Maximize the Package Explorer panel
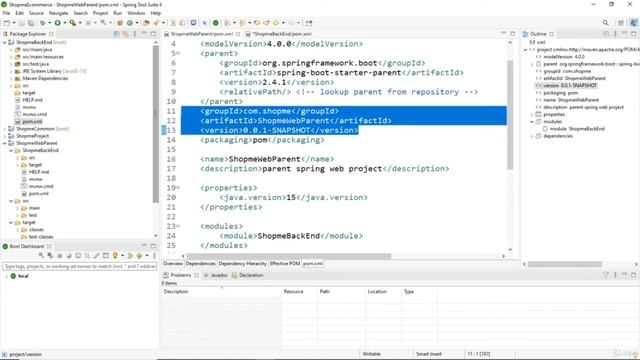Image resolution: width=640 pixels, height=360 pixels. 153,34
